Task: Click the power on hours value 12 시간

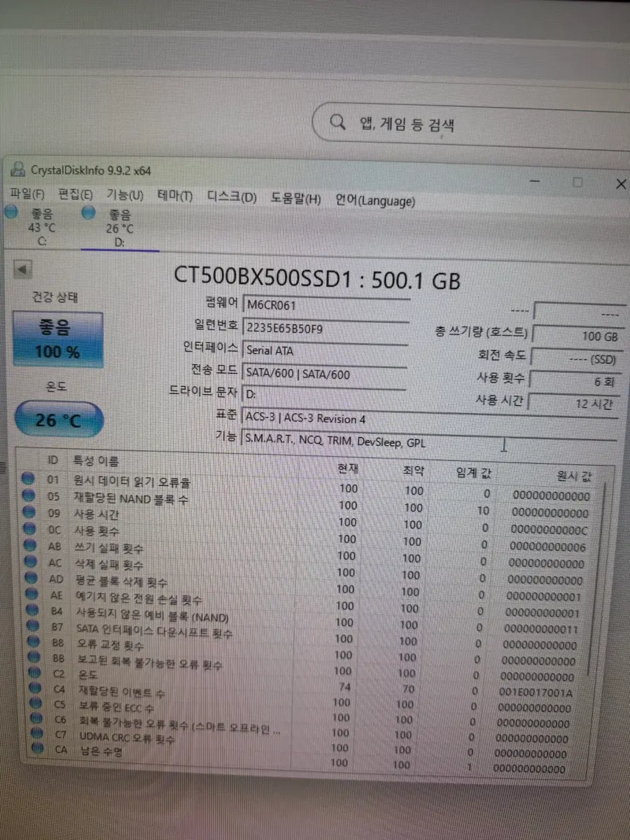Action: tap(573, 403)
